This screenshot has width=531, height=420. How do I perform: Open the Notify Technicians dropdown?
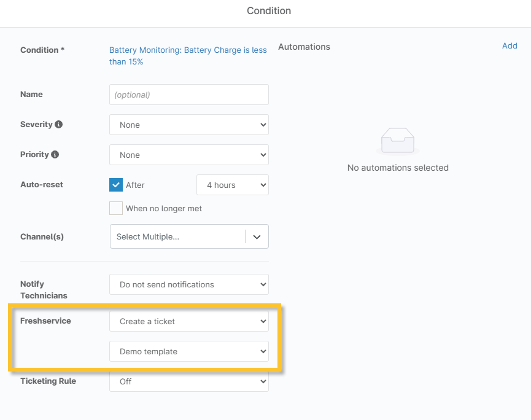pyautogui.click(x=188, y=284)
